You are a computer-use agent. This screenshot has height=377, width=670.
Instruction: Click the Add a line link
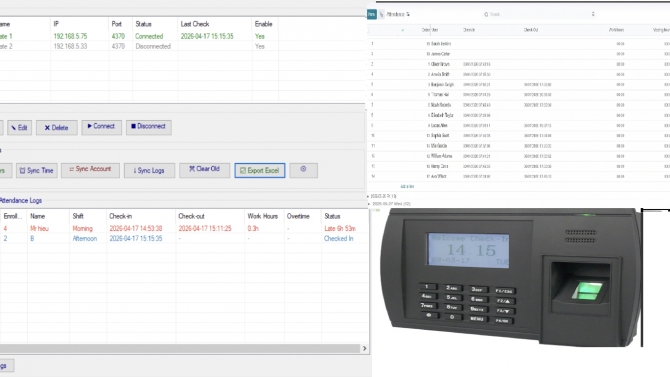[407, 186]
